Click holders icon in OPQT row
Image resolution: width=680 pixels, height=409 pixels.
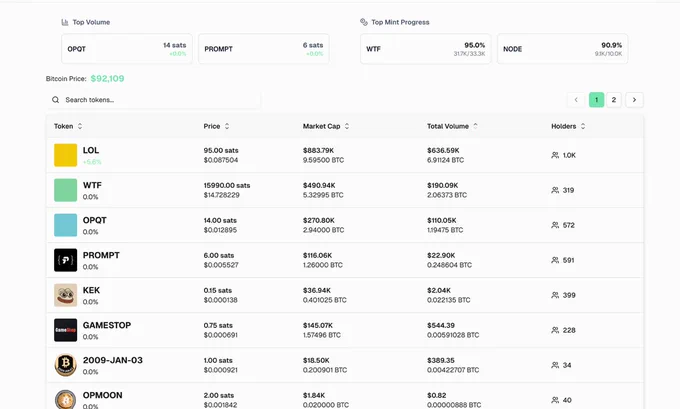(555, 225)
